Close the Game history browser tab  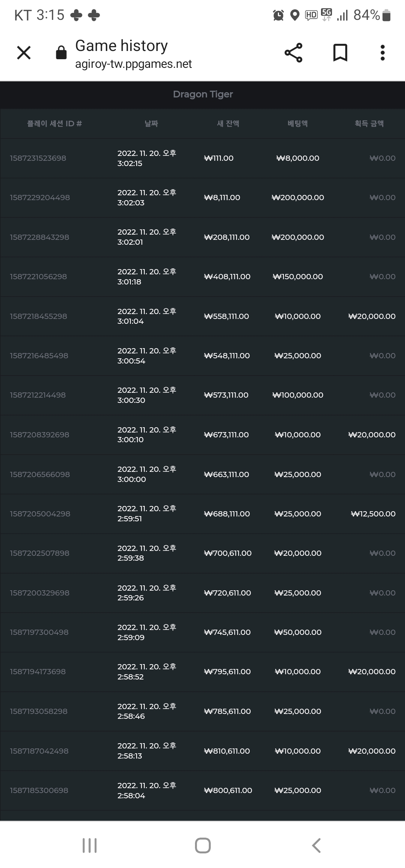[x=24, y=52]
